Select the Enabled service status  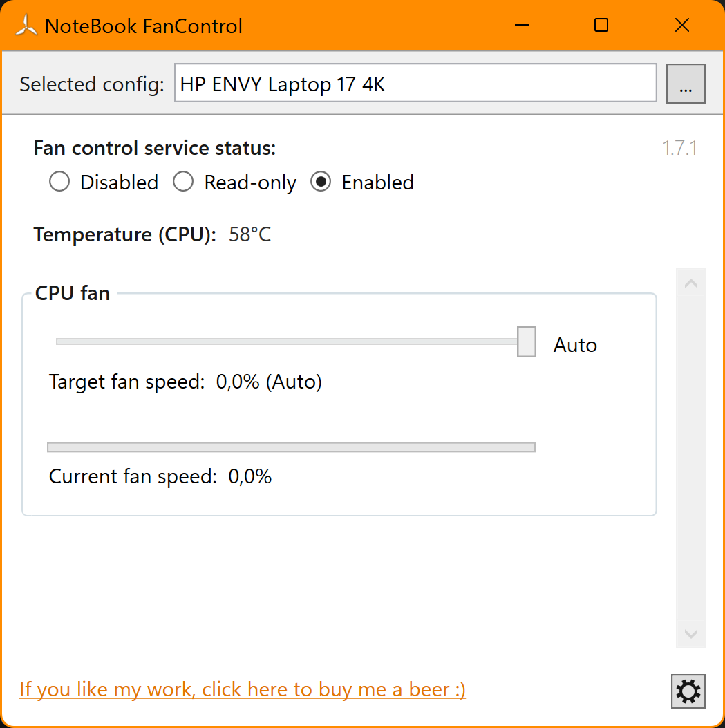click(321, 182)
